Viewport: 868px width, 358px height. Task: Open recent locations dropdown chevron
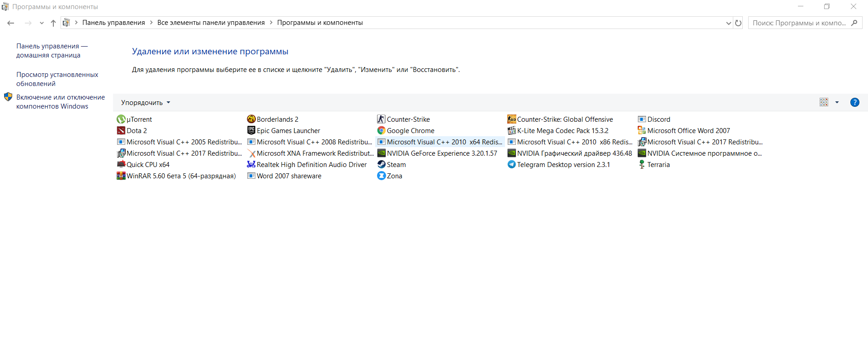click(x=42, y=23)
